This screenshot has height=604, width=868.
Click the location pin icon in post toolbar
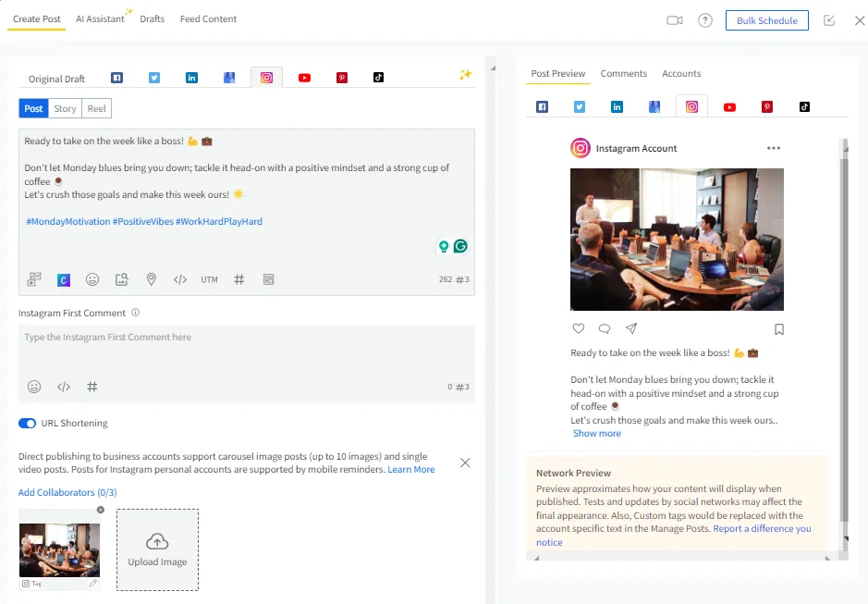coord(151,279)
